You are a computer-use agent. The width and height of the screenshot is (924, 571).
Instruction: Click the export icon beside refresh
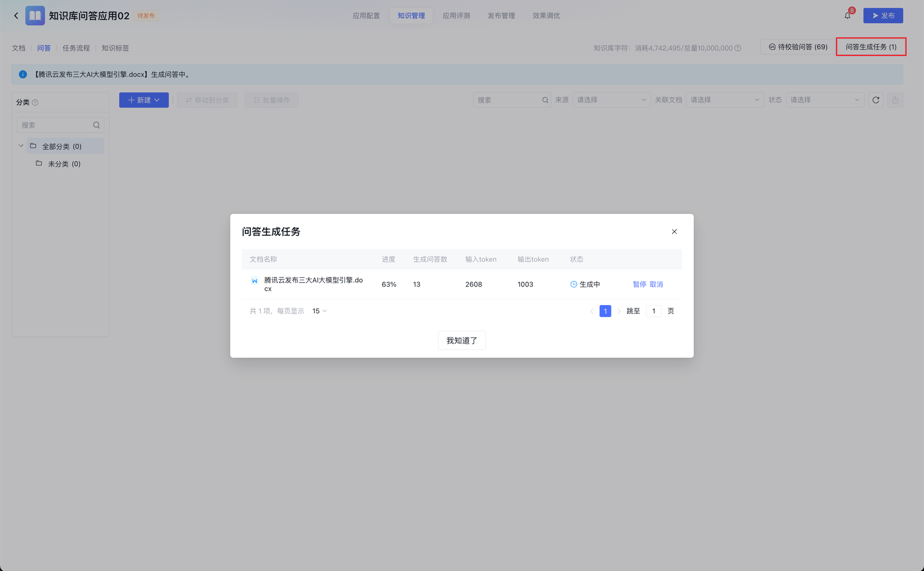click(x=895, y=100)
